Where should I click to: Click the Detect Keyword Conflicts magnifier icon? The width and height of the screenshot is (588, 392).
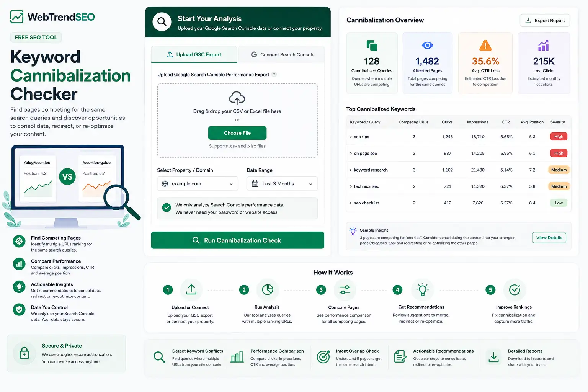click(159, 357)
